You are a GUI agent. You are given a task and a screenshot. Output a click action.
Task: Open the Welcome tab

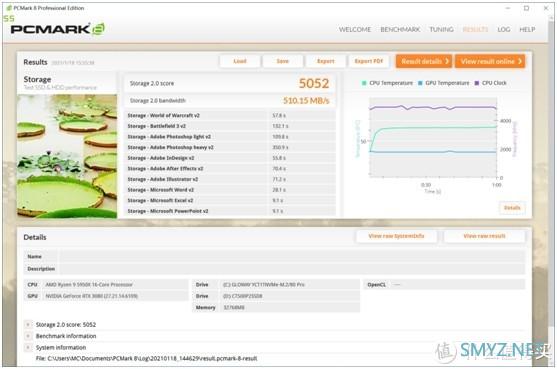tap(355, 29)
